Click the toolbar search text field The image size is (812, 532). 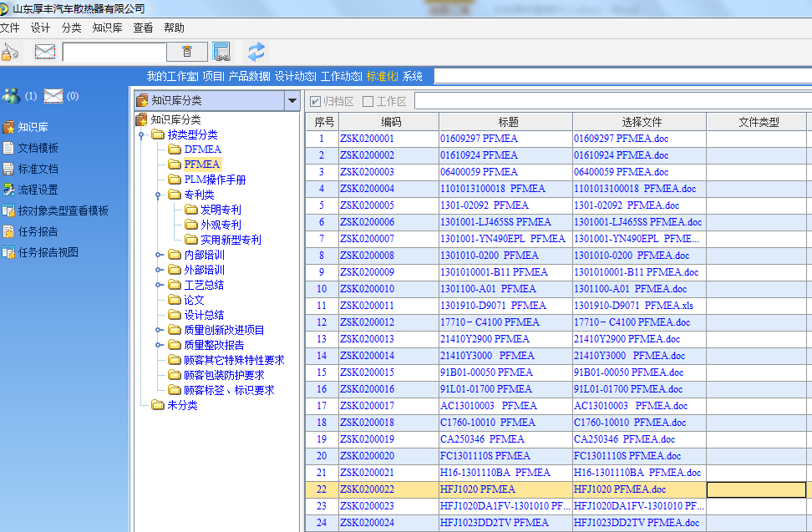(x=114, y=52)
